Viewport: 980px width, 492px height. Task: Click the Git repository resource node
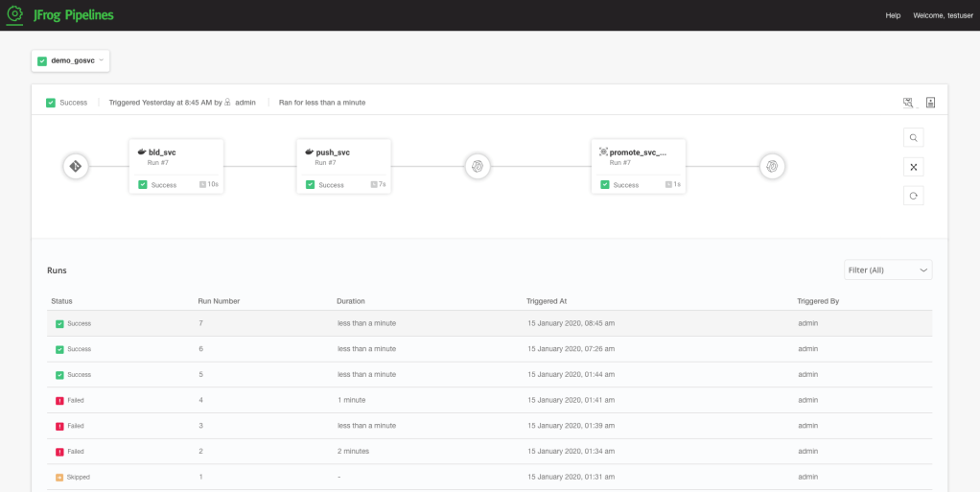[76, 167]
